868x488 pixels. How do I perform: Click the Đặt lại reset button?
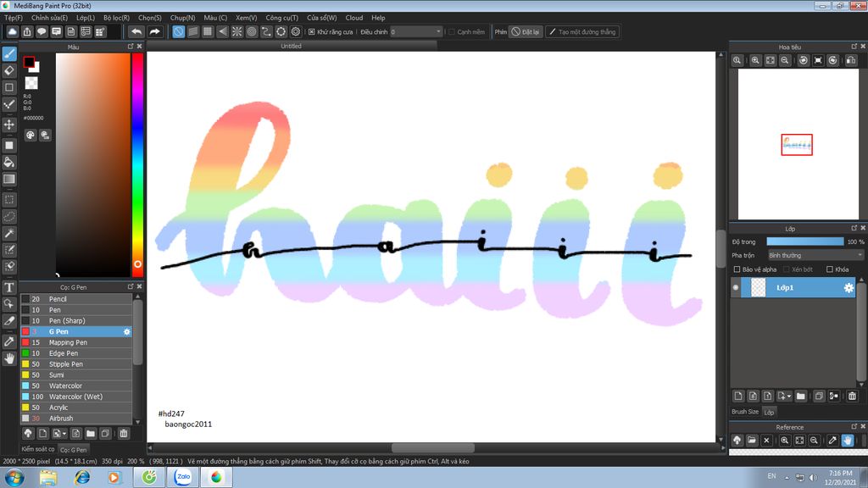pyautogui.click(x=526, y=32)
